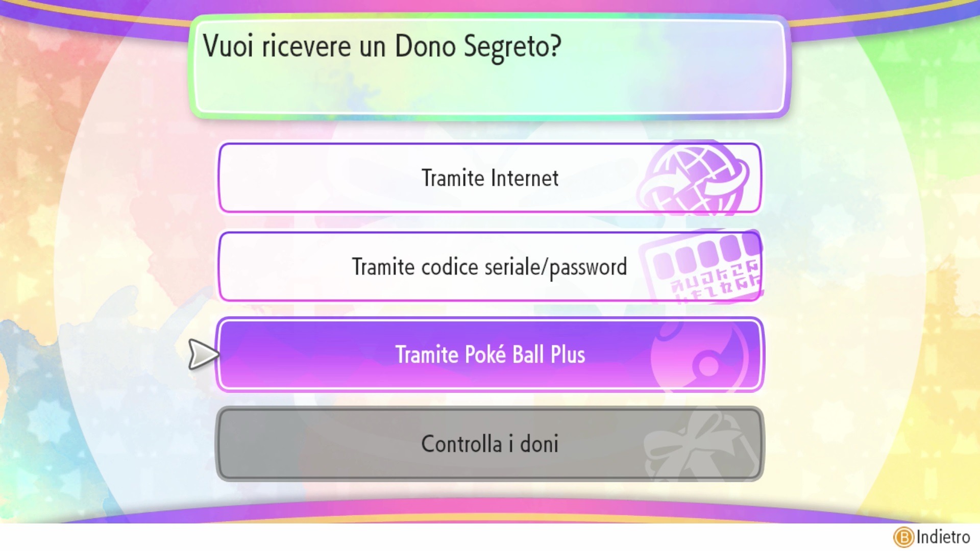Screen dimensions: 980x551
Task: Click the orange B button icon
Action: coord(903,537)
